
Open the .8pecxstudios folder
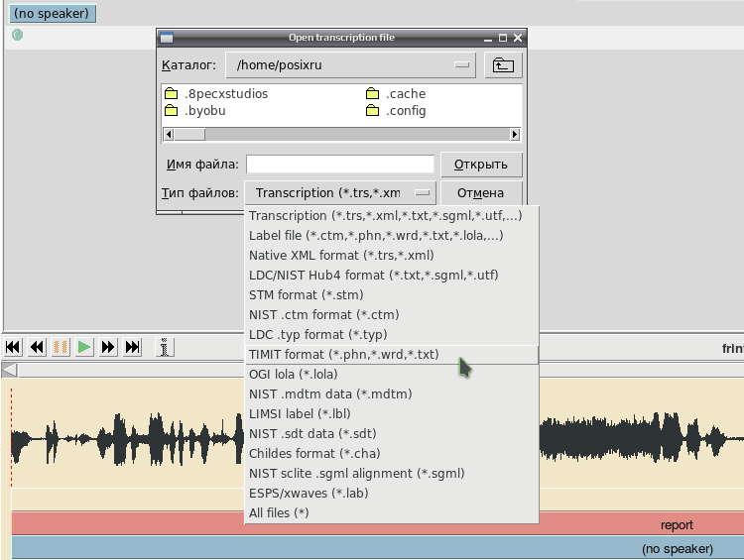point(216,94)
